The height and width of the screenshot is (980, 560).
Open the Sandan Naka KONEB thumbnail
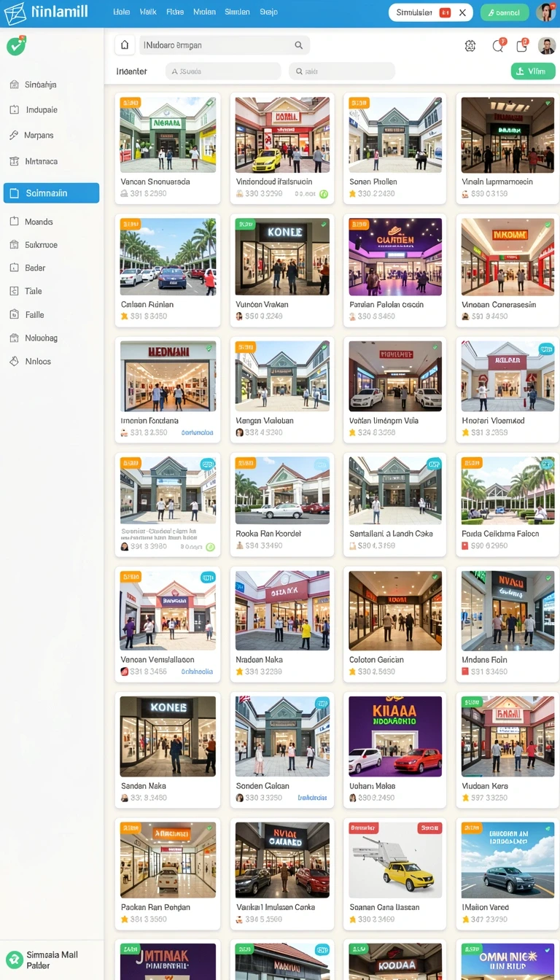coord(168,736)
